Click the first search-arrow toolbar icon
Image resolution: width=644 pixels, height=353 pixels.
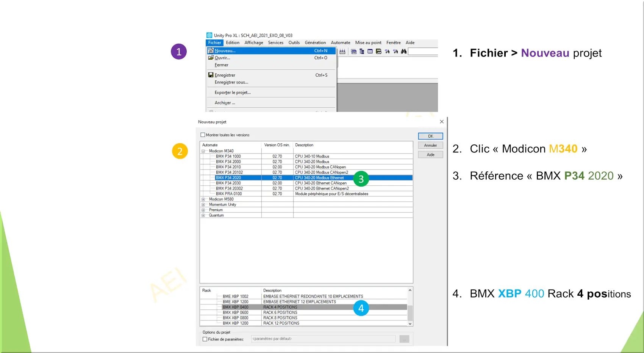pos(387,52)
